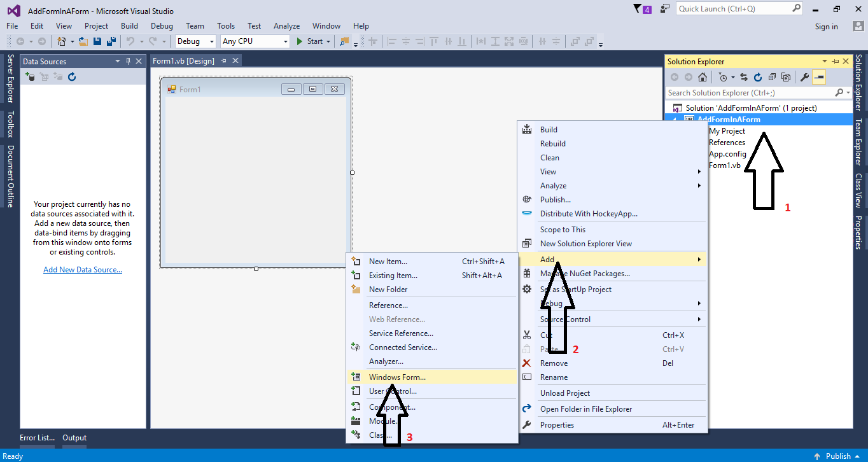This screenshot has width=868, height=462.
Task: Select New Folder in the Add submenu
Action: [x=431, y=289]
